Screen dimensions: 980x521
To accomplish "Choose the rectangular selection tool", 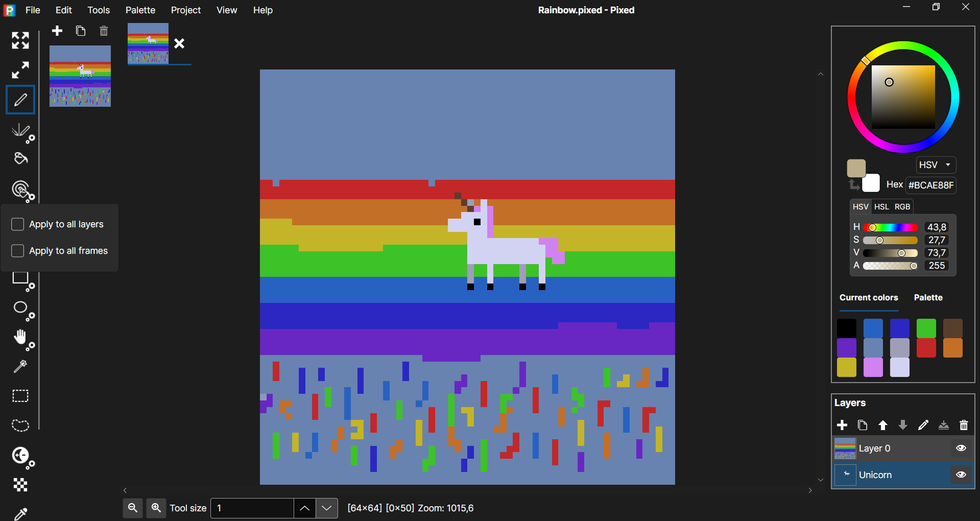I will (20, 396).
